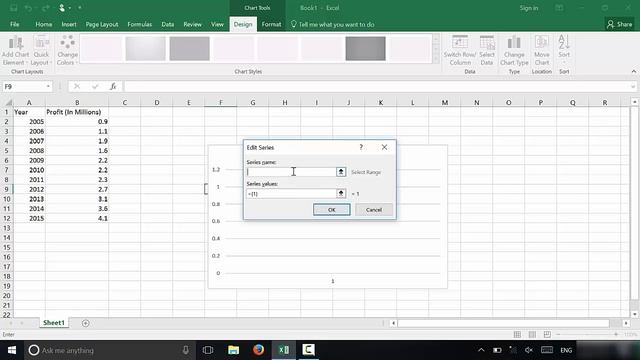Open Change Colors palette
640x360 pixels.
point(67,51)
